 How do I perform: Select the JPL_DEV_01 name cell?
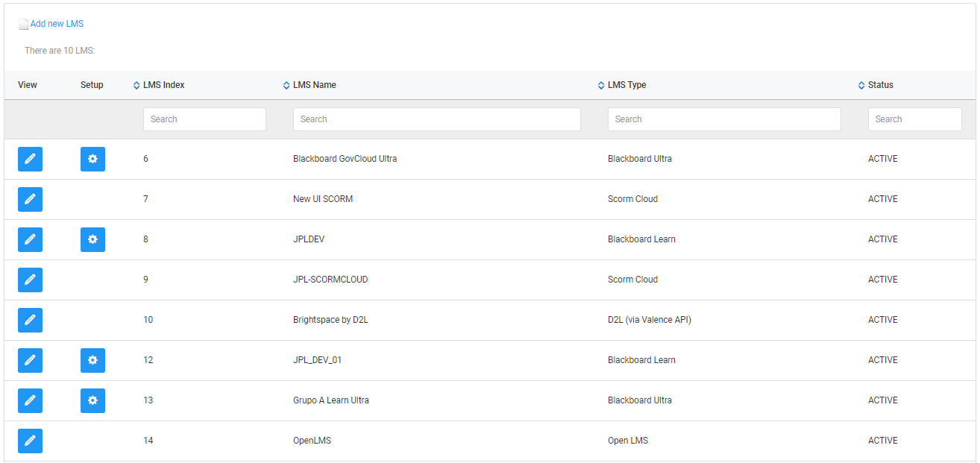[x=318, y=360]
